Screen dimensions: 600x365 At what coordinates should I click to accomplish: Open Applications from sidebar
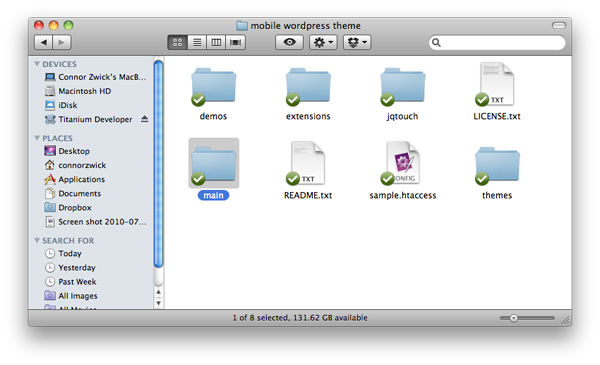[75, 179]
